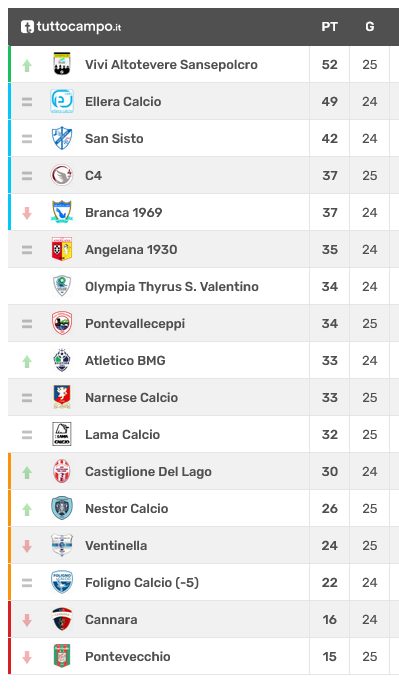This screenshot has width=399, height=694.
Task: Click the San Sisto shield crest
Action: tap(62, 138)
